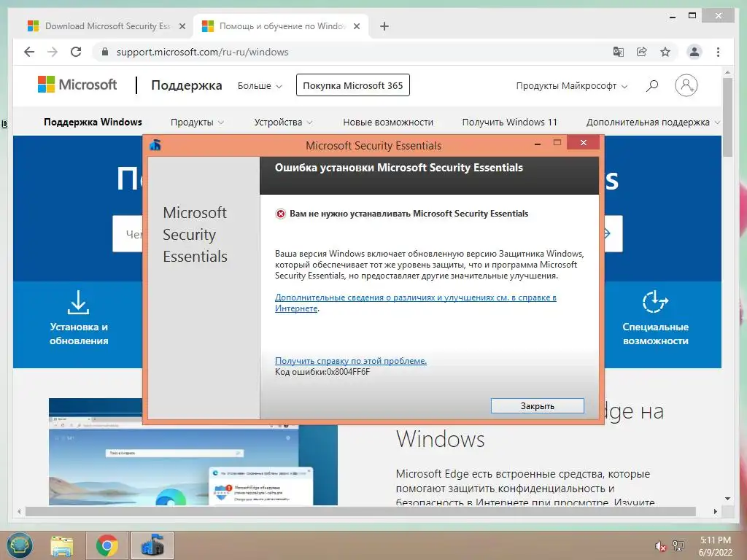Go back with the browser back arrow
747x560 pixels.
29,52
